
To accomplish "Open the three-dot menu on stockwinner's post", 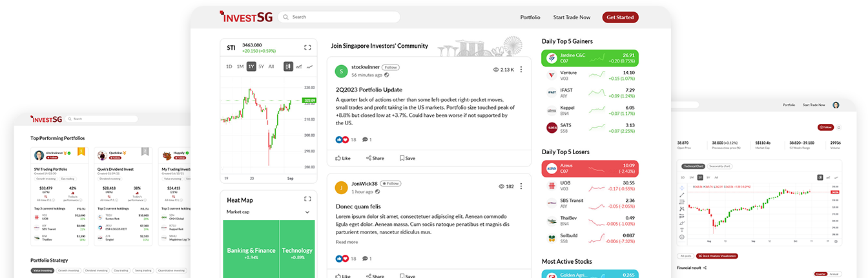I will pos(521,70).
